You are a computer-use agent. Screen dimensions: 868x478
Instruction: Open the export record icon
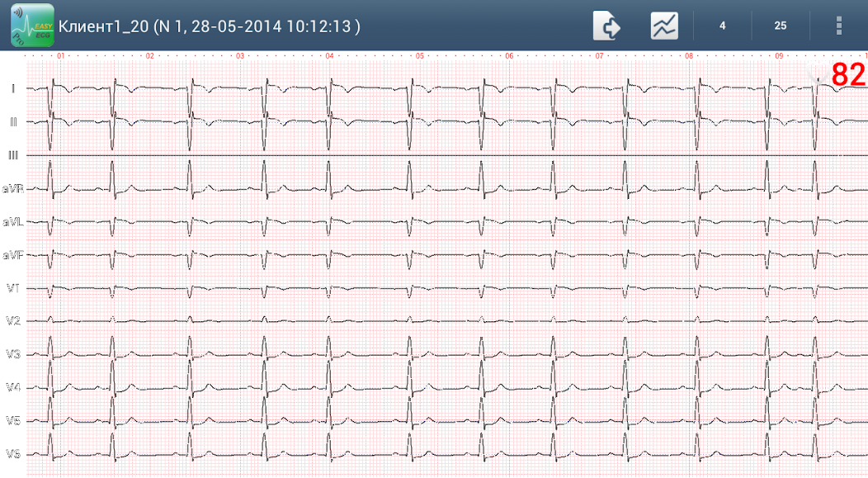coord(608,25)
